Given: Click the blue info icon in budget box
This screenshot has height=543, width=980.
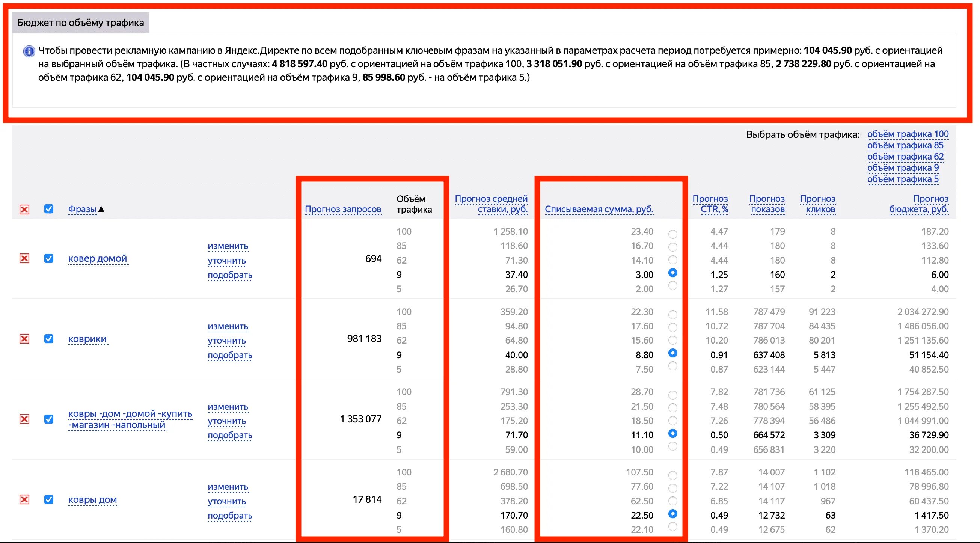Looking at the screenshot, I should [29, 51].
